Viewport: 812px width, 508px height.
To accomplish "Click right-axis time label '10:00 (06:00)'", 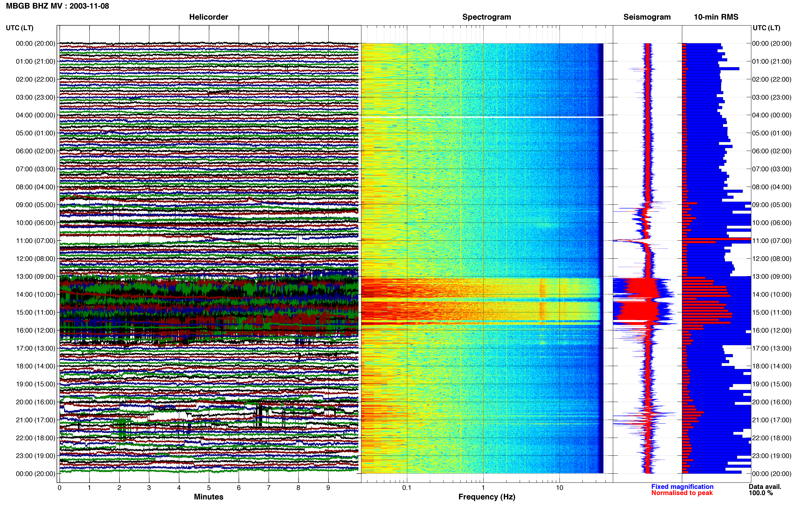I will [x=772, y=223].
